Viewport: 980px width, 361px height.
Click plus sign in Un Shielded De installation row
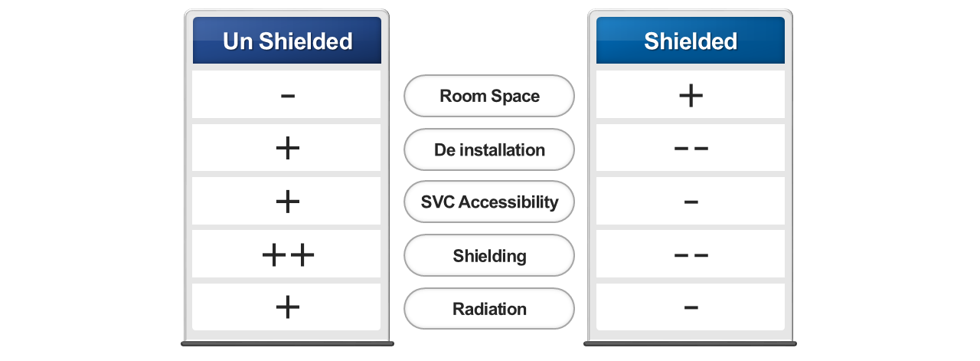pos(287,149)
